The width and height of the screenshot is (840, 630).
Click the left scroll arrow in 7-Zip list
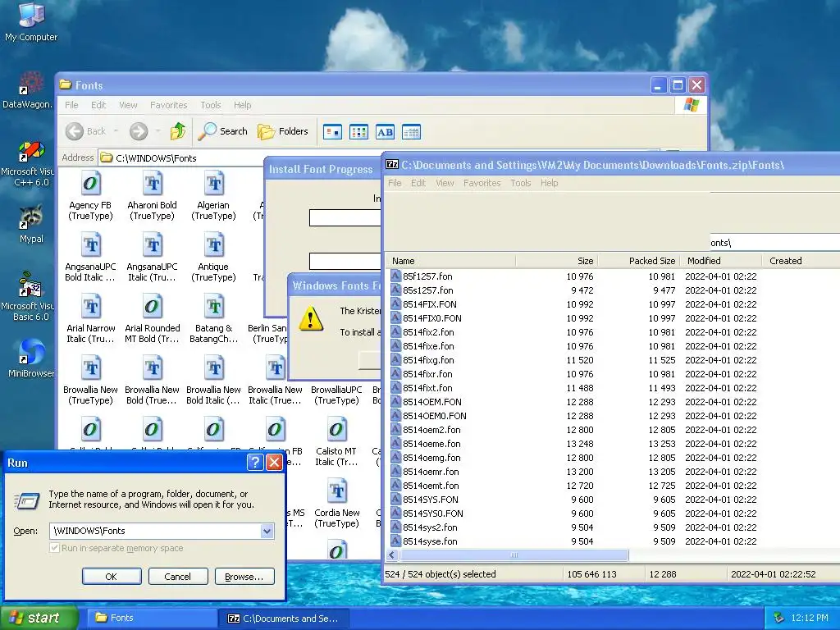[391, 555]
